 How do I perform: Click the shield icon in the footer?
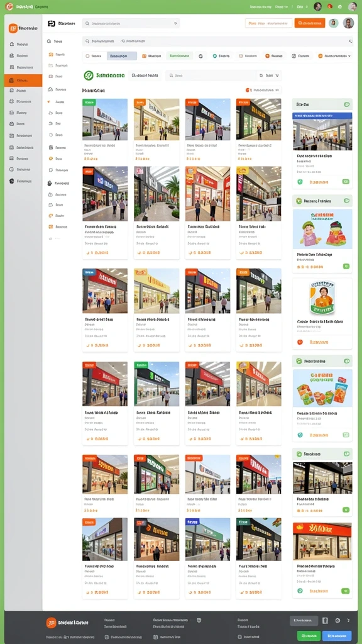tap(199, 620)
